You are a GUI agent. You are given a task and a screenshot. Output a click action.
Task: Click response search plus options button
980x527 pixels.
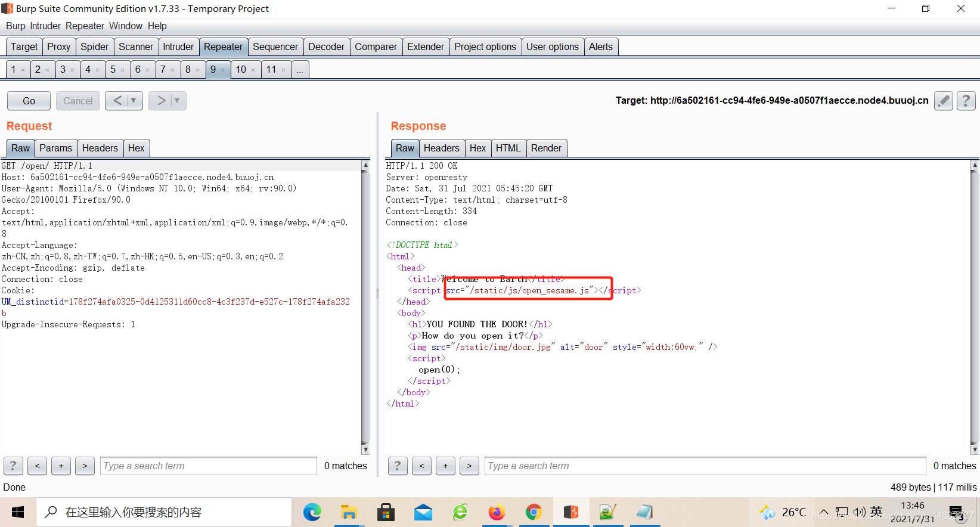click(445, 466)
